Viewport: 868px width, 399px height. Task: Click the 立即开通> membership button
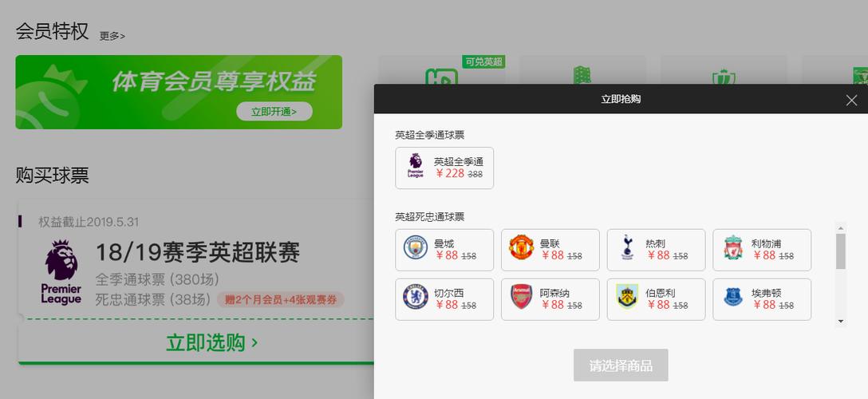point(274,111)
